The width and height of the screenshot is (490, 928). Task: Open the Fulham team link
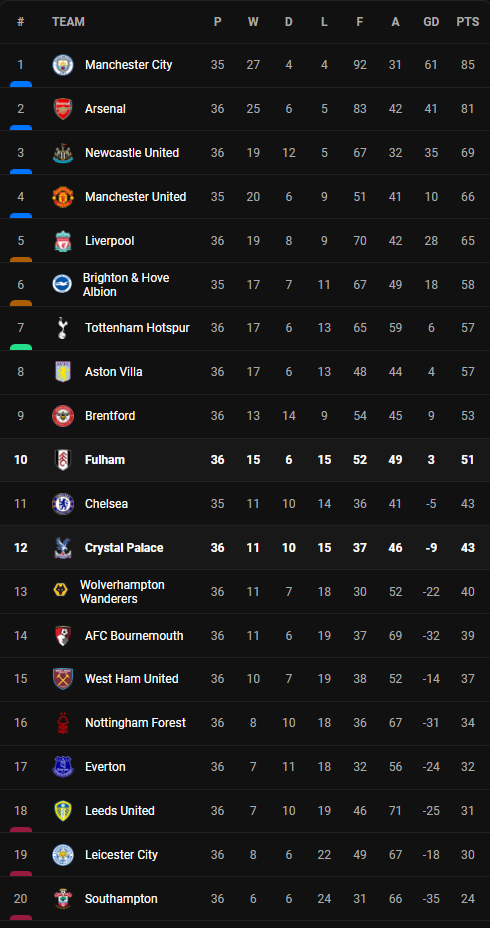105,460
